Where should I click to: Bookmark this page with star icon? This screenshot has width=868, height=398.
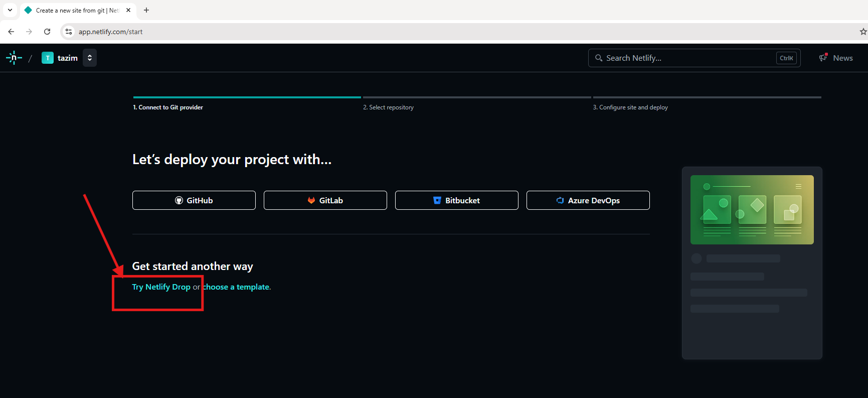(862, 32)
